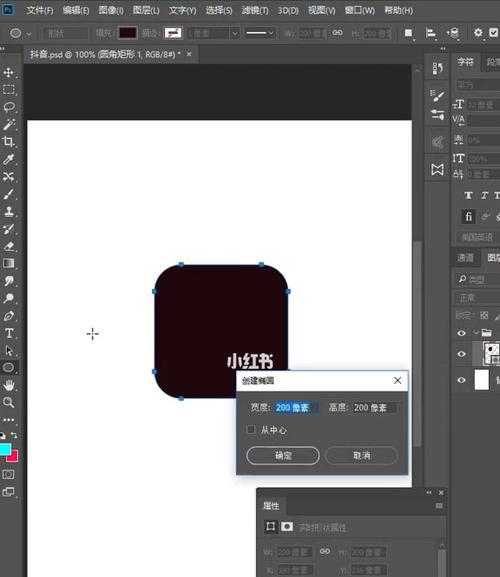Select the Hand tool

[8, 385]
